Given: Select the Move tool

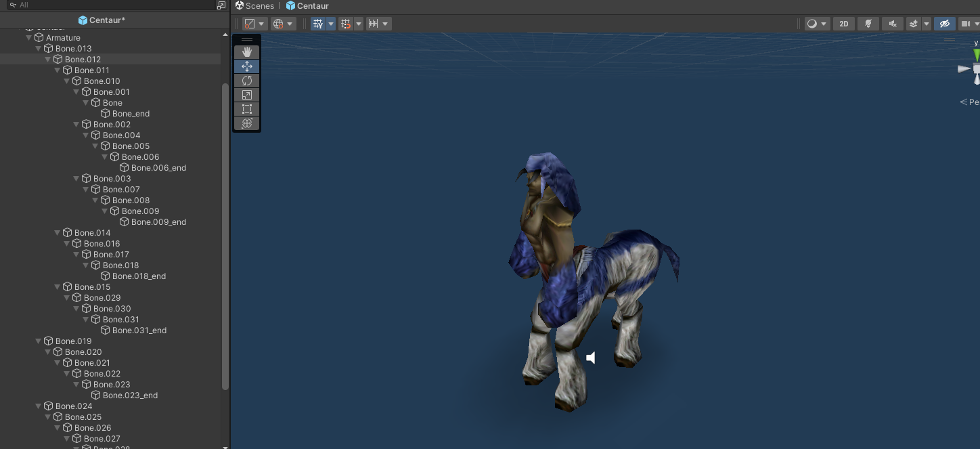Looking at the screenshot, I should [246, 66].
